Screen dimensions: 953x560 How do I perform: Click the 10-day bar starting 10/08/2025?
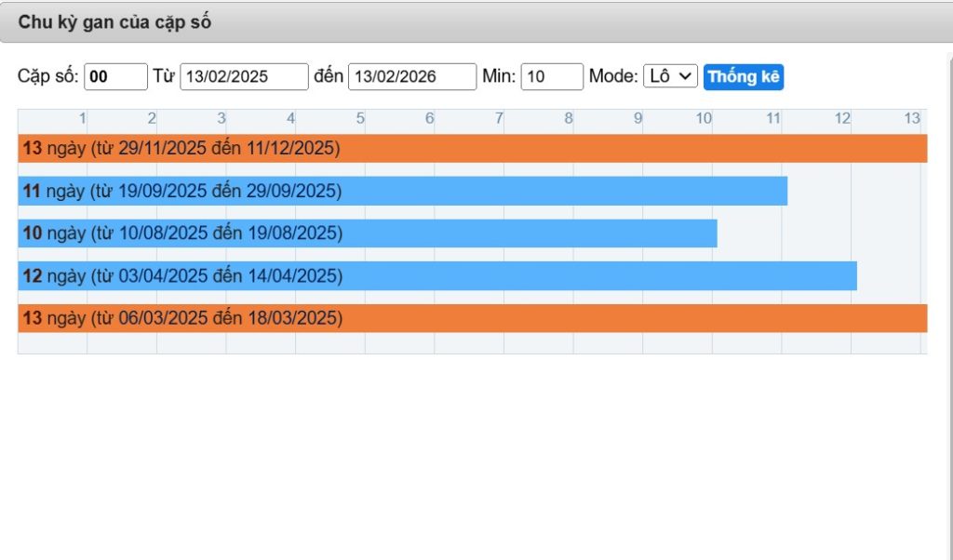(367, 233)
